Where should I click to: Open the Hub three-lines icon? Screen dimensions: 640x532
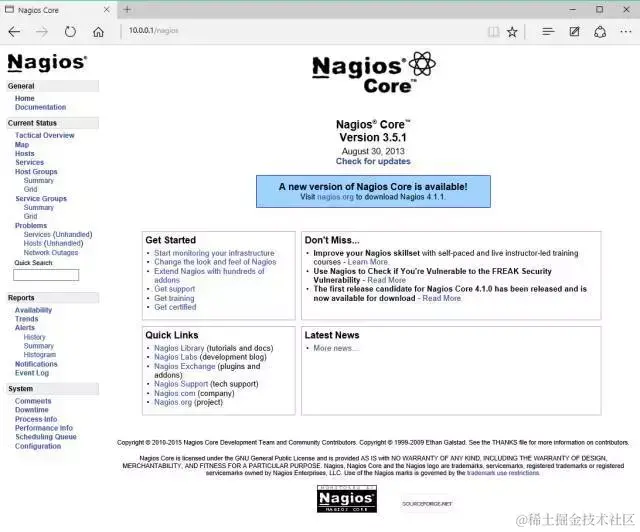tap(548, 31)
